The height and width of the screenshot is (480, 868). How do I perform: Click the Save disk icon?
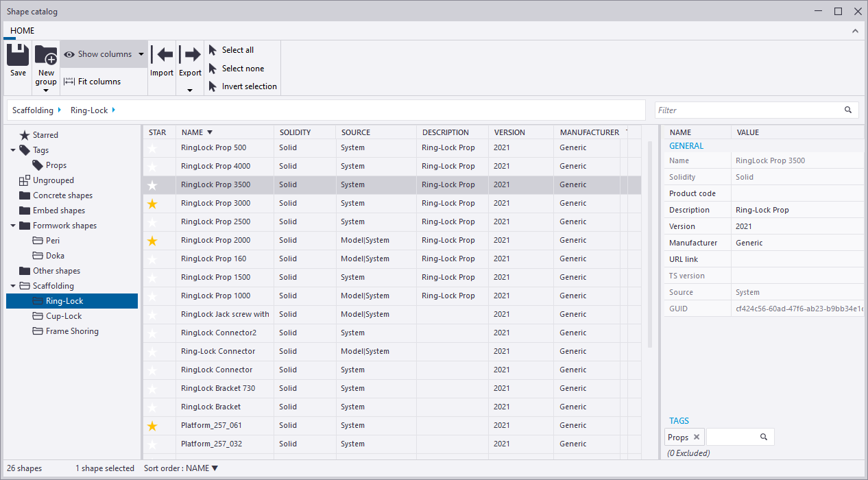(x=18, y=54)
